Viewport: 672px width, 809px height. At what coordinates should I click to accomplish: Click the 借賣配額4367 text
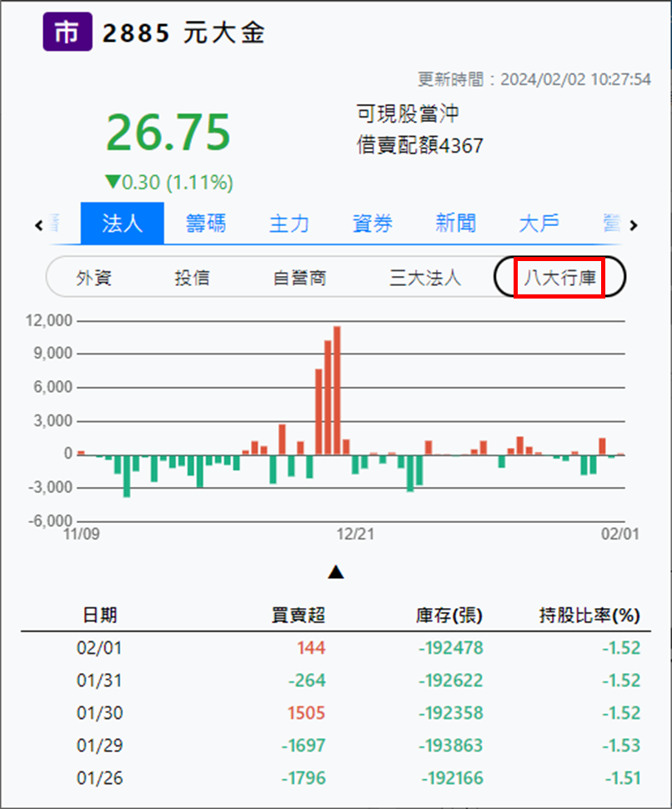pyautogui.click(x=420, y=145)
